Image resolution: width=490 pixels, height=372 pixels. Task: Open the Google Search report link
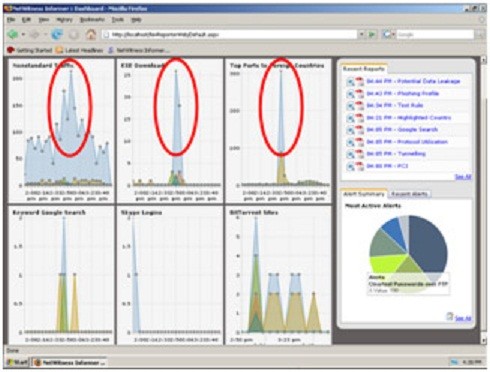402,130
